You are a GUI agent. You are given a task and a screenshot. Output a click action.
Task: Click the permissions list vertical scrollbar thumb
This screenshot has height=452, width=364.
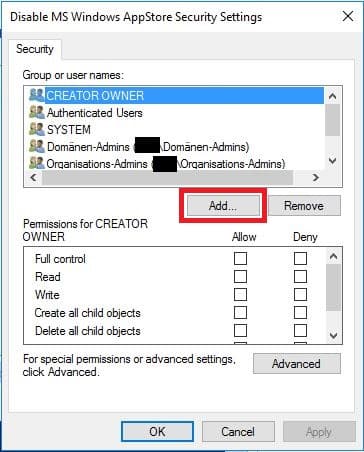click(333, 288)
